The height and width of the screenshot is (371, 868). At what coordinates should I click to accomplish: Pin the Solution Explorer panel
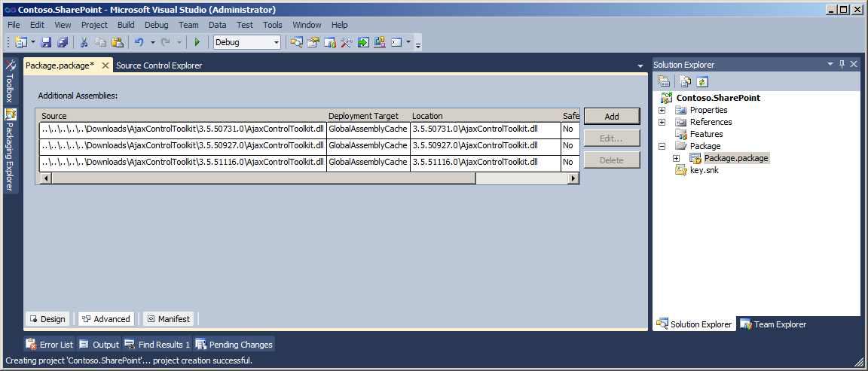click(x=842, y=64)
